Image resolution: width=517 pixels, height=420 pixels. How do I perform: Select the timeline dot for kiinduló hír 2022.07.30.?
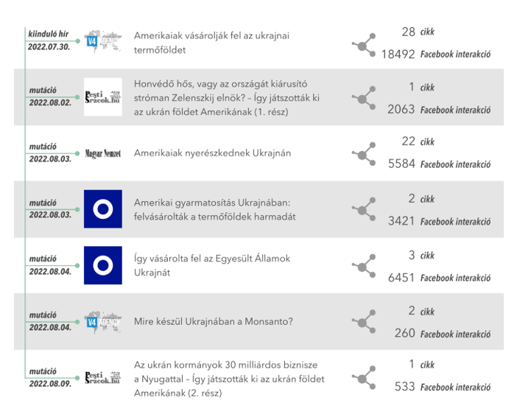pyautogui.click(x=77, y=41)
